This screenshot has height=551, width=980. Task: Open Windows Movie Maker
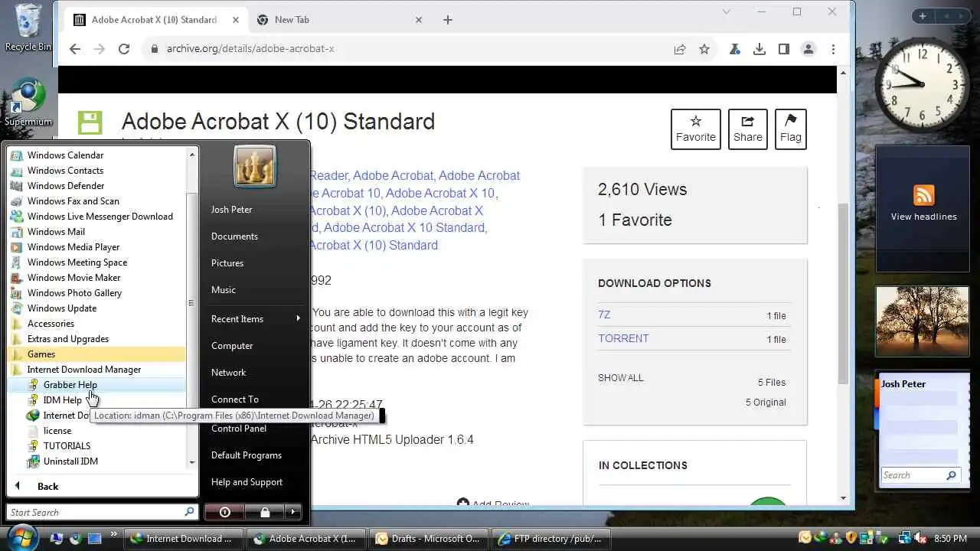pyautogui.click(x=73, y=278)
